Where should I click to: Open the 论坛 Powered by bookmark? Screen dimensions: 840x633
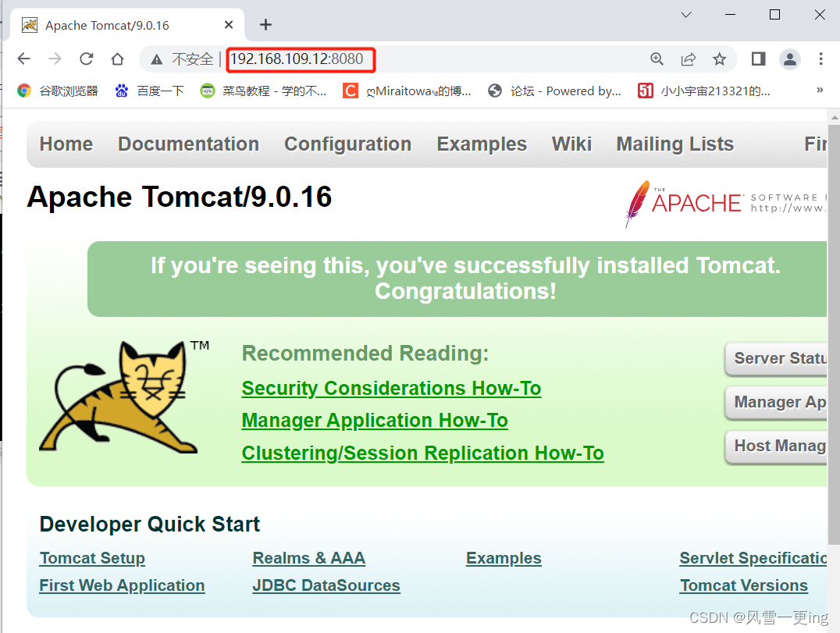(x=554, y=91)
